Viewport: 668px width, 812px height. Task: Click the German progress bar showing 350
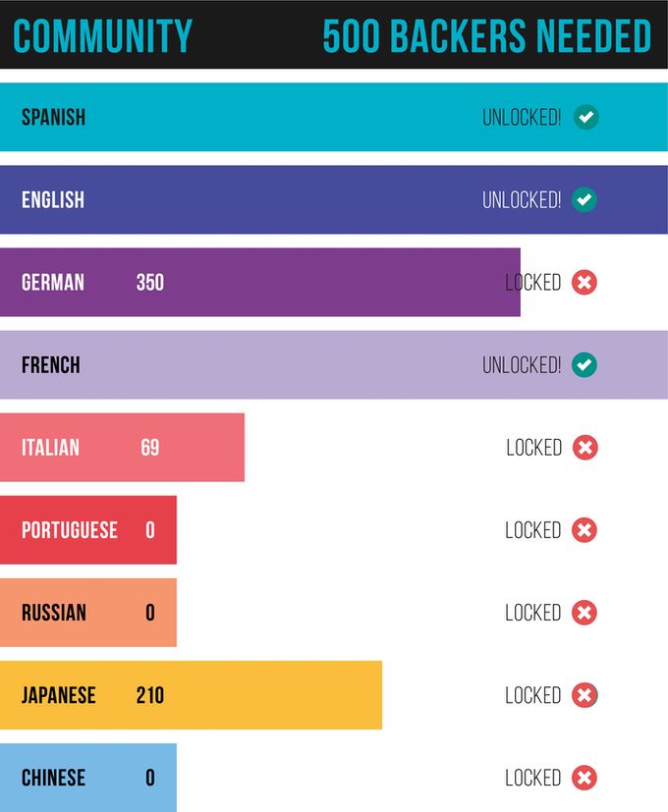[x=260, y=282]
